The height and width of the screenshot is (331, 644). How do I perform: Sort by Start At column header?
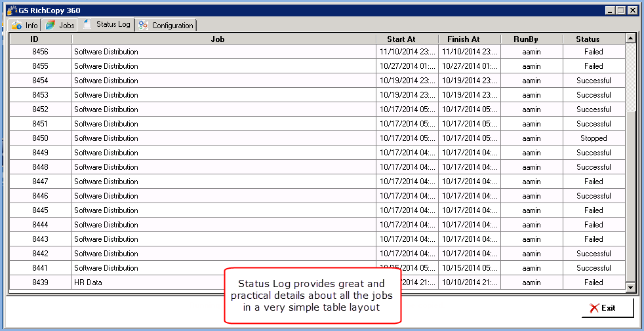point(407,39)
